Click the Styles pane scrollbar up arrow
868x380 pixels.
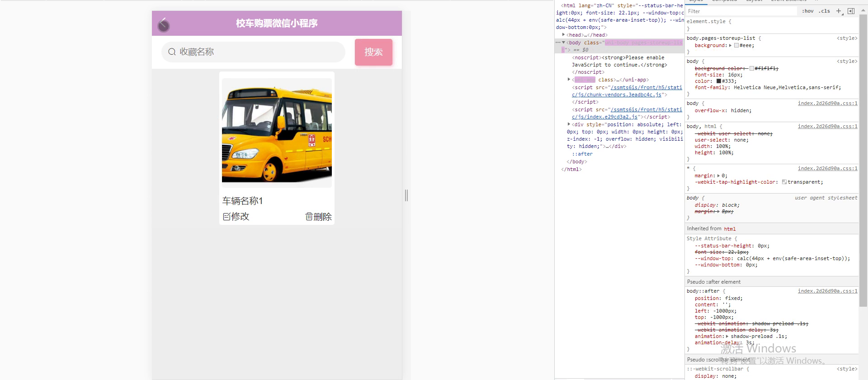coord(863,11)
